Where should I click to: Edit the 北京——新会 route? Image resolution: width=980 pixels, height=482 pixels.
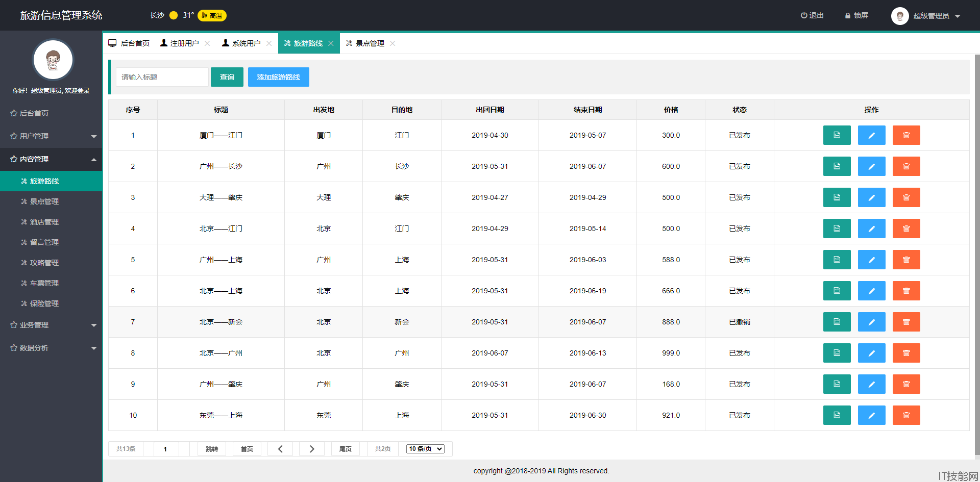click(x=871, y=322)
